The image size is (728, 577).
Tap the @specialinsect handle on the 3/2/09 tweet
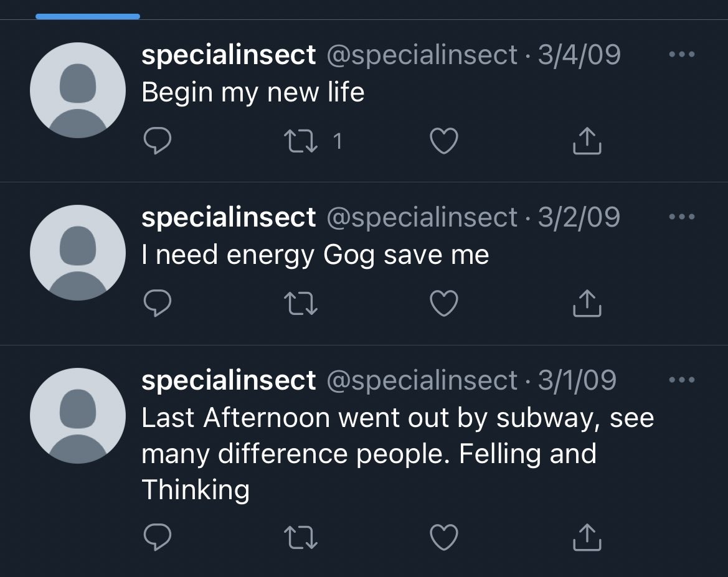pos(422,217)
